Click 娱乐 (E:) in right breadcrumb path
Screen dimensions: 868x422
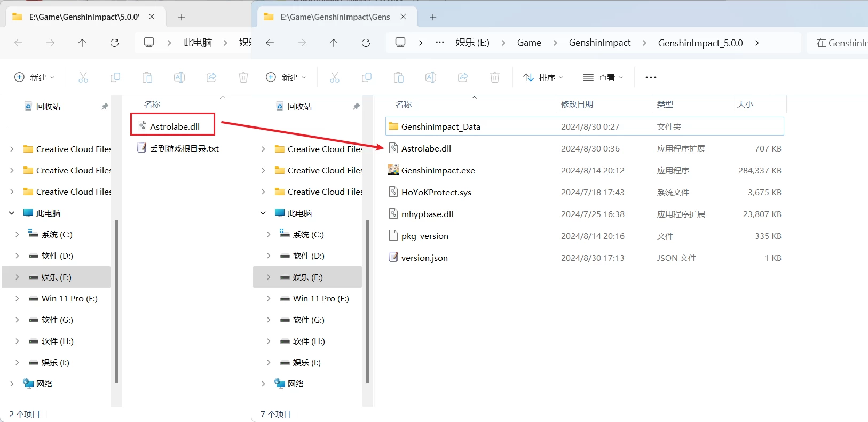[x=472, y=43]
